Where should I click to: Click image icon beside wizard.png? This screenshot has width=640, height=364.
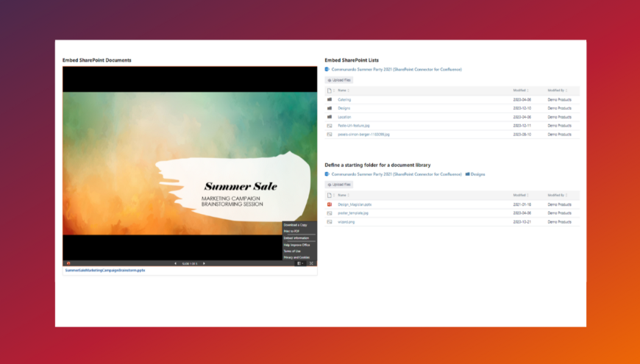(x=330, y=222)
